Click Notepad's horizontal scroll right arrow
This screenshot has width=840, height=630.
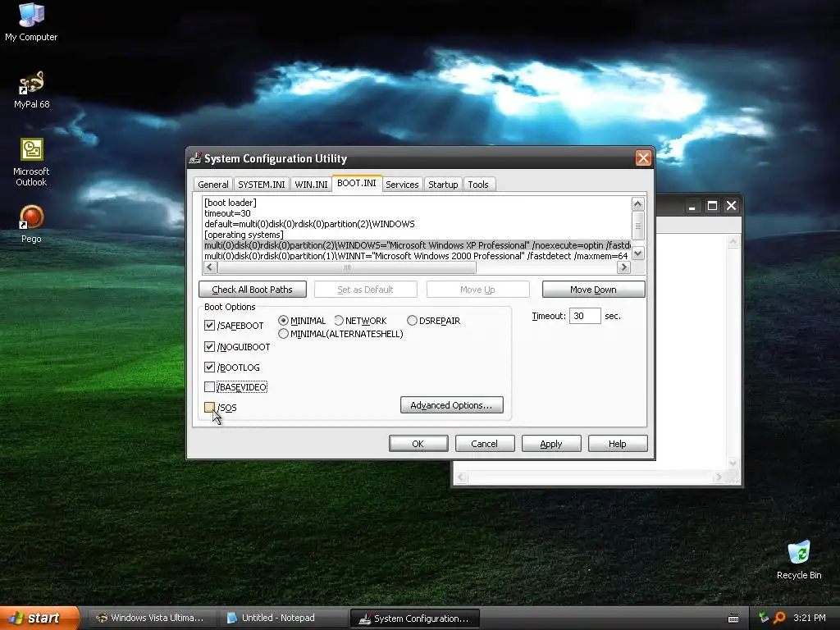point(719,477)
